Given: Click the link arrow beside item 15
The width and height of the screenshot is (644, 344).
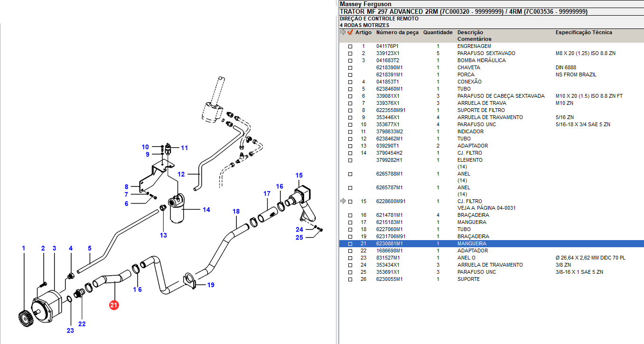Looking at the screenshot, I should [x=343, y=201].
